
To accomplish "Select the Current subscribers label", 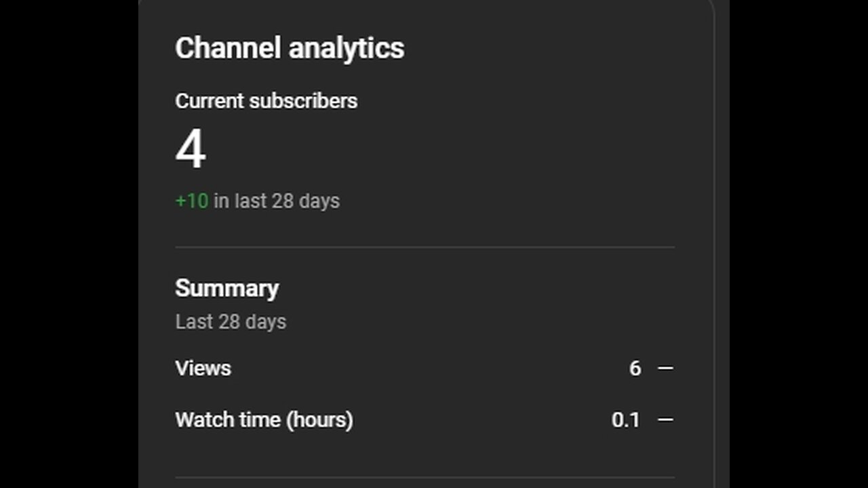I will tap(266, 101).
